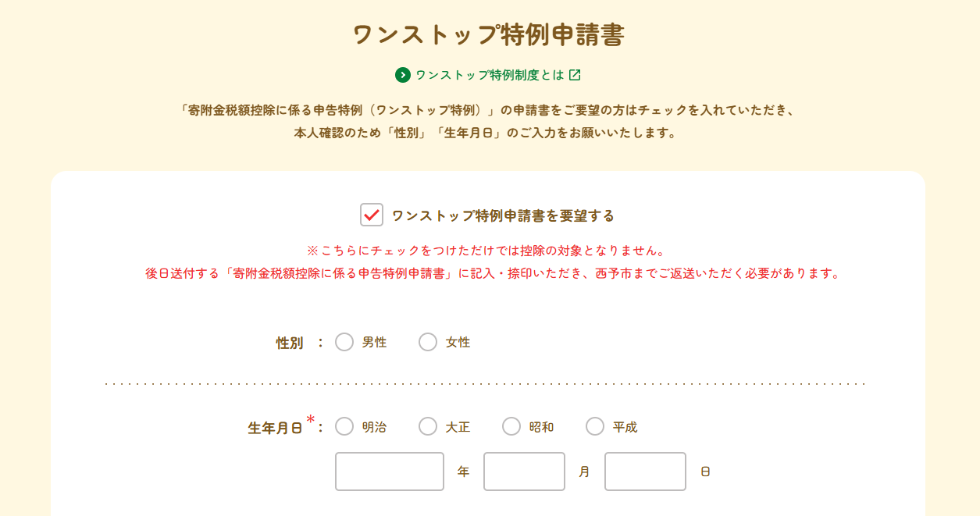Focus the birth month (月) input field
Image resolution: width=980 pixels, height=516 pixels.
[x=524, y=472]
